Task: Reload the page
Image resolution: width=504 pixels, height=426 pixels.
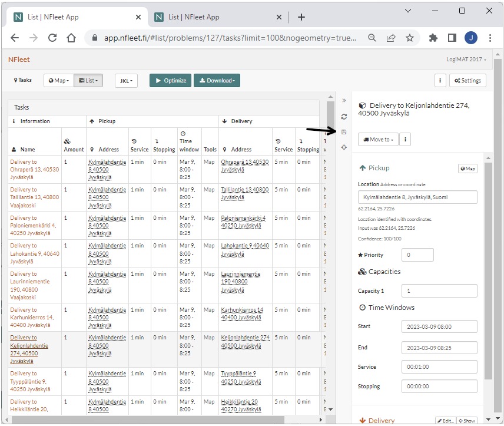Action: [52, 38]
